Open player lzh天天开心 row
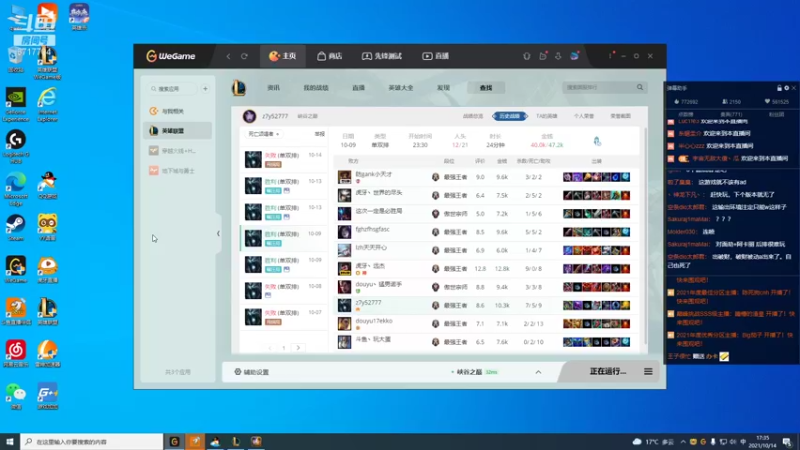This screenshot has height=450, width=800. 485,250
